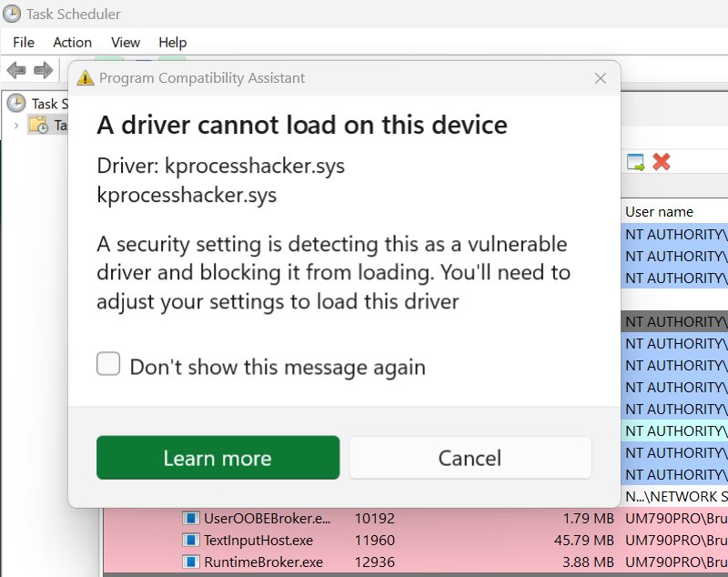728x577 pixels.
Task: Expand the Task Scheduler Library tree node
Action: pyautogui.click(x=16, y=125)
